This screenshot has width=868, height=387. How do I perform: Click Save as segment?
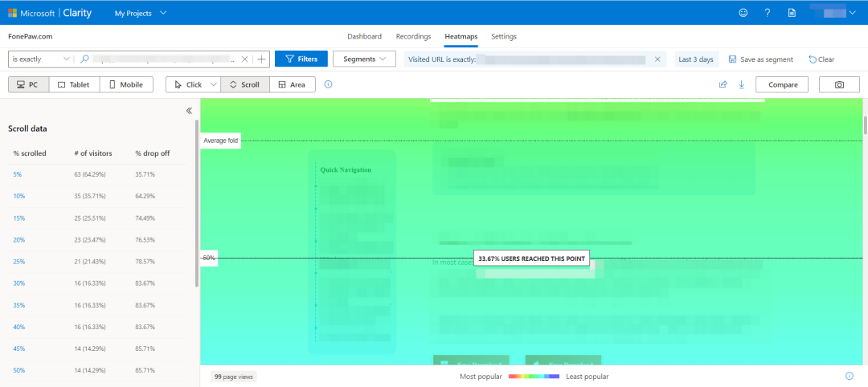[x=761, y=59]
